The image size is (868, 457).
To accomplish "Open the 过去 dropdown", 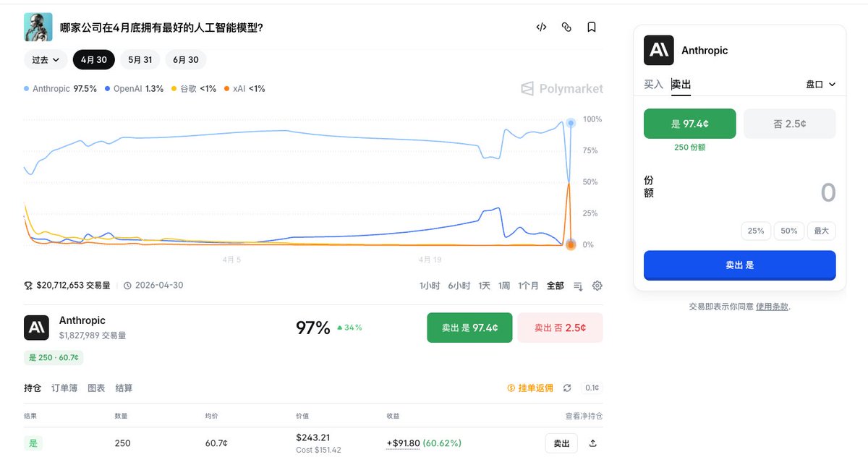I will pyautogui.click(x=46, y=60).
